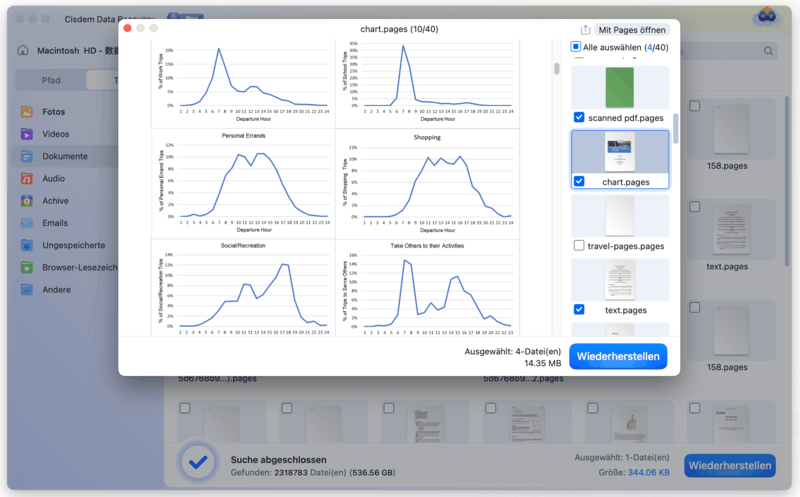Click the Take Others to their Activities chart
Image resolution: width=800 pixels, height=497 pixels.
click(428, 288)
